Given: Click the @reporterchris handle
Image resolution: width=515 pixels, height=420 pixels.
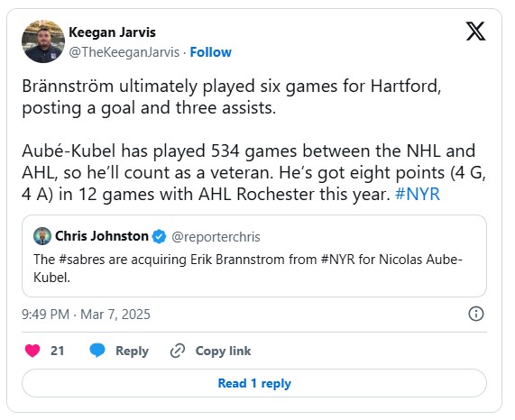Looking at the screenshot, I should tap(216, 237).
